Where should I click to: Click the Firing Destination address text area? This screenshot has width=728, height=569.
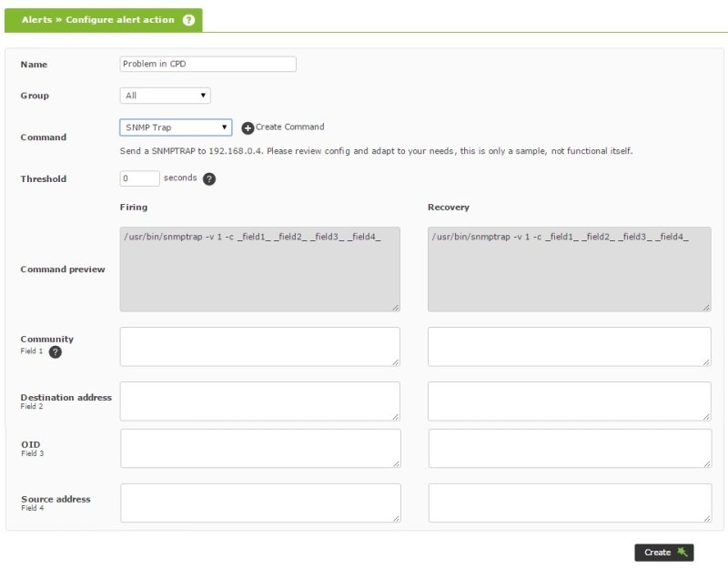pos(260,401)
